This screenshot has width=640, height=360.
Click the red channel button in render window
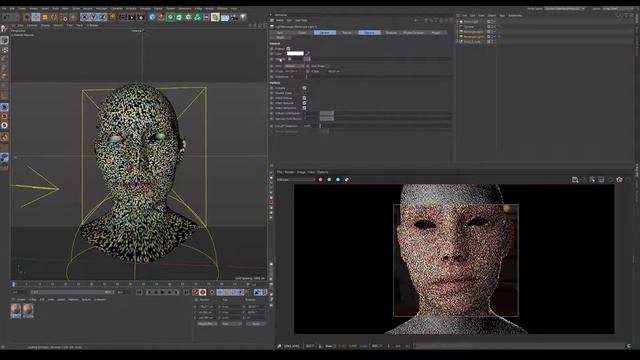320,180
